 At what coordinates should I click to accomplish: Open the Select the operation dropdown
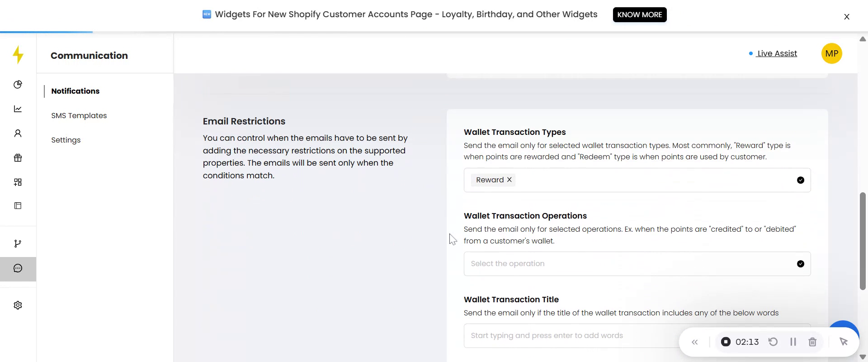[x=637, y=264]
